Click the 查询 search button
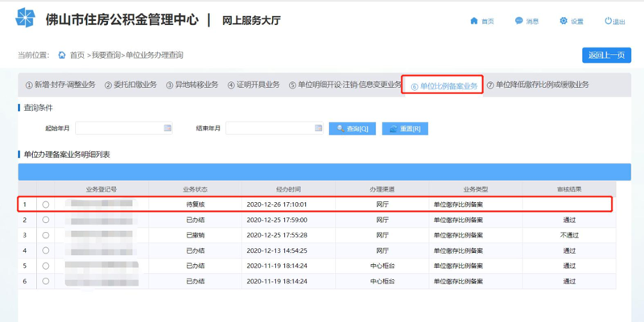 coord(353,129)
